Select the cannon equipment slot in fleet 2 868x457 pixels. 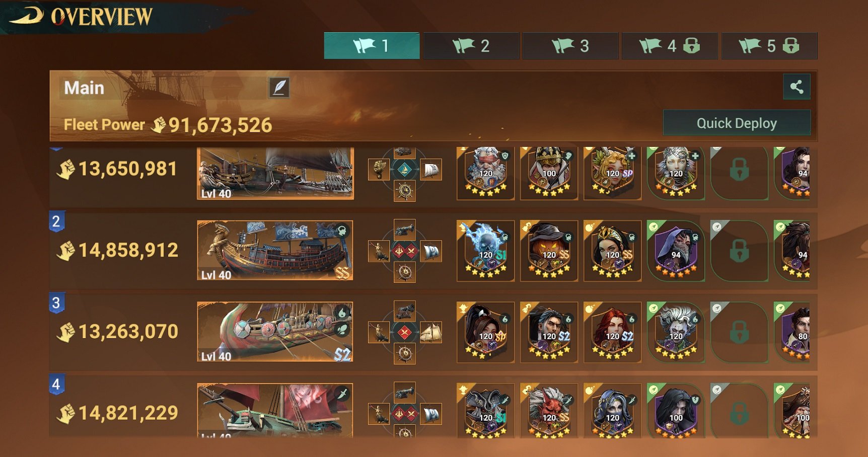(405, 230)
